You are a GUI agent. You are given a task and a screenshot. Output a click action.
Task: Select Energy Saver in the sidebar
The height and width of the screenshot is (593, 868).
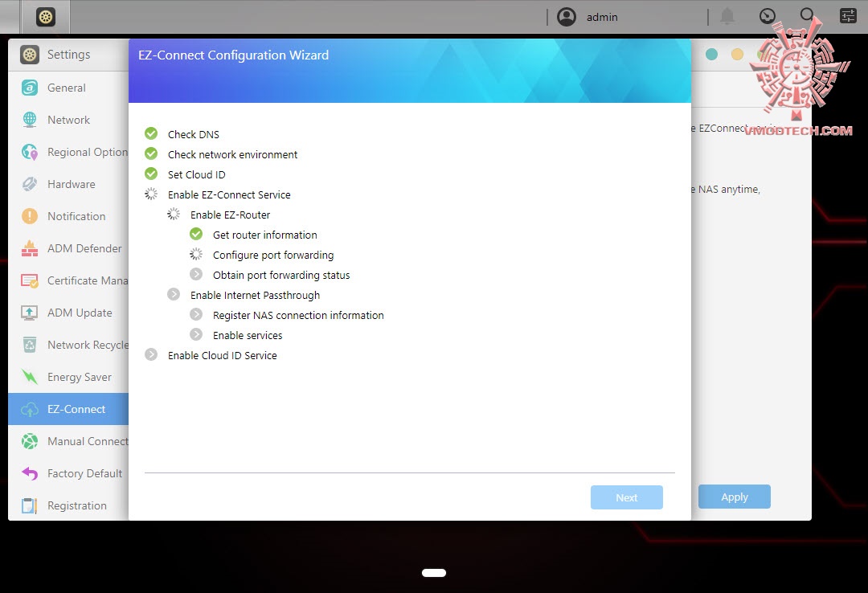tap(68, 377)
